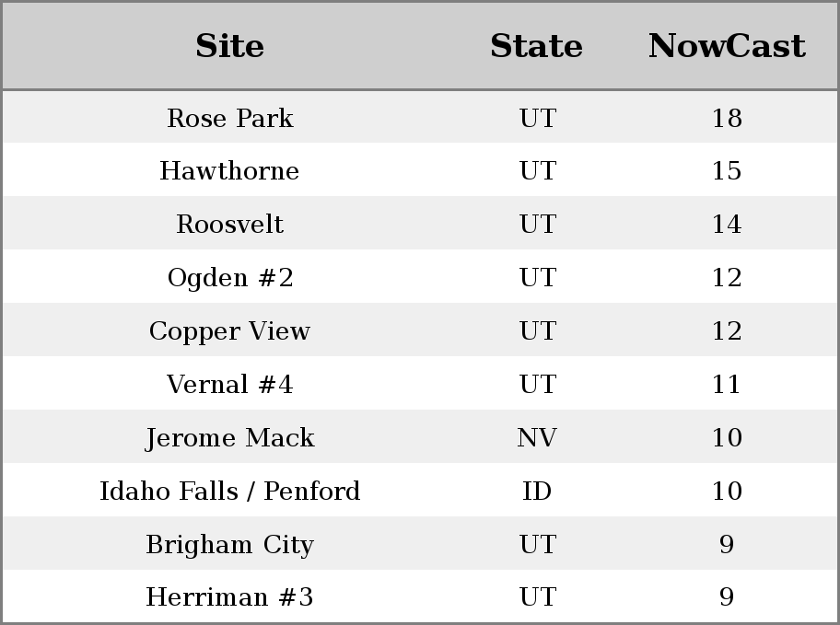
Task: Select the NowCast value 15
Action: (727, 171)
